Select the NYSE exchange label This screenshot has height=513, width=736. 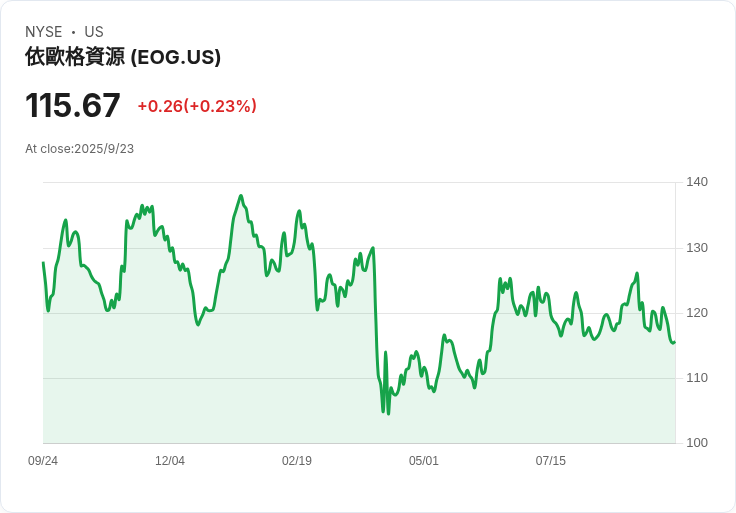click(44, 32)
